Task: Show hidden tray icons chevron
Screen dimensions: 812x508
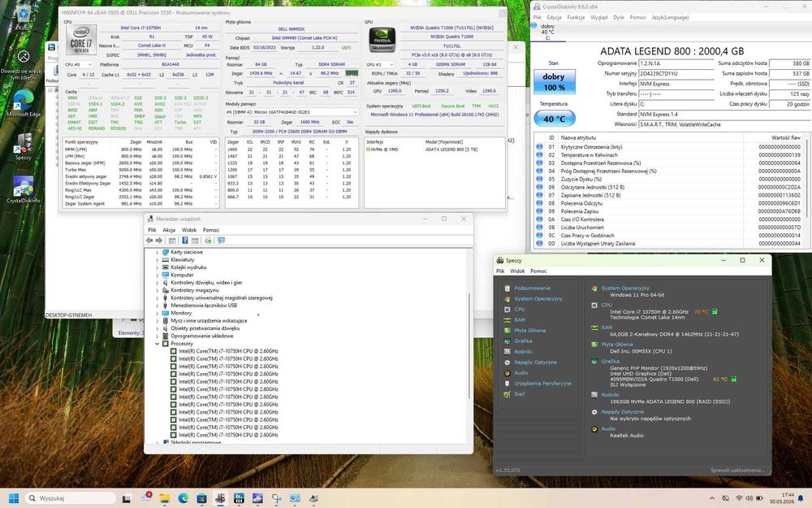Action: (x=711, y=499)
